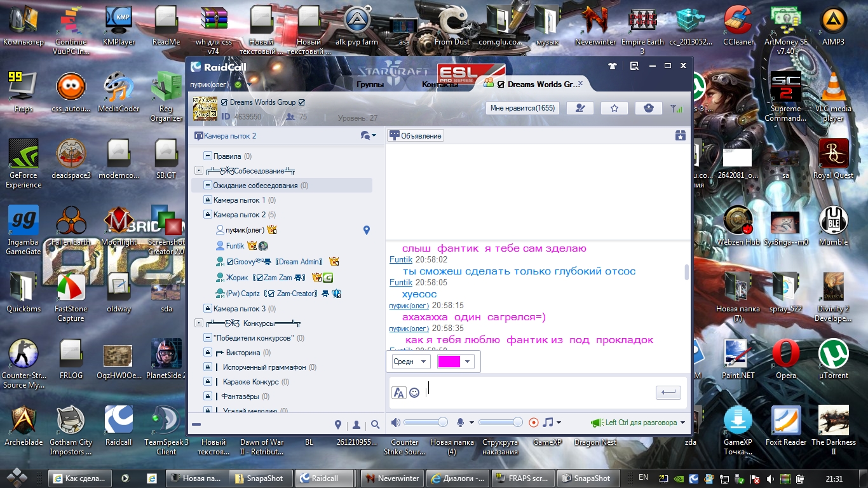Toggle the Ожидание собеседования channel box
The height and width of the screenshot is (488, 868).
207,185
